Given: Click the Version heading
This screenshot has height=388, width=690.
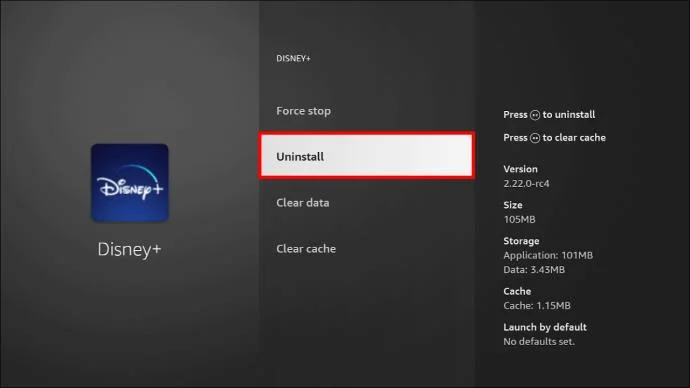Looking at the screenshot, I should click(x=520, y=169).
